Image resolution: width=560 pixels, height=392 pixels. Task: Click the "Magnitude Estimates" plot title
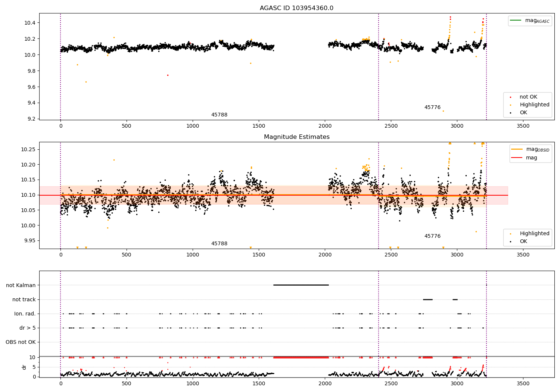[x=296, y=137]
